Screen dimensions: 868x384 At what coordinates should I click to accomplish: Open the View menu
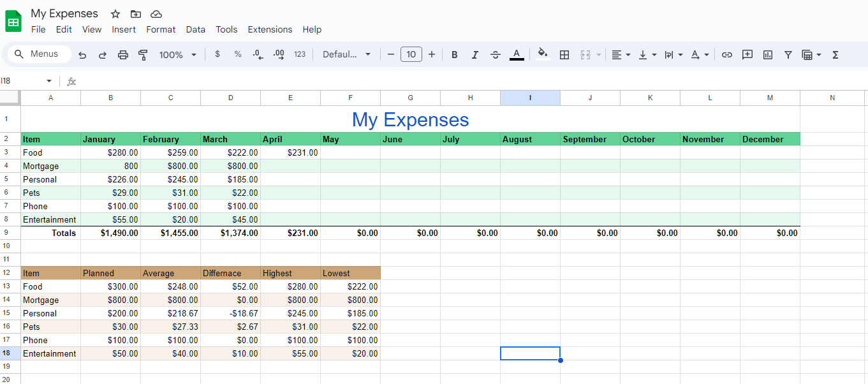click(92, 29)
